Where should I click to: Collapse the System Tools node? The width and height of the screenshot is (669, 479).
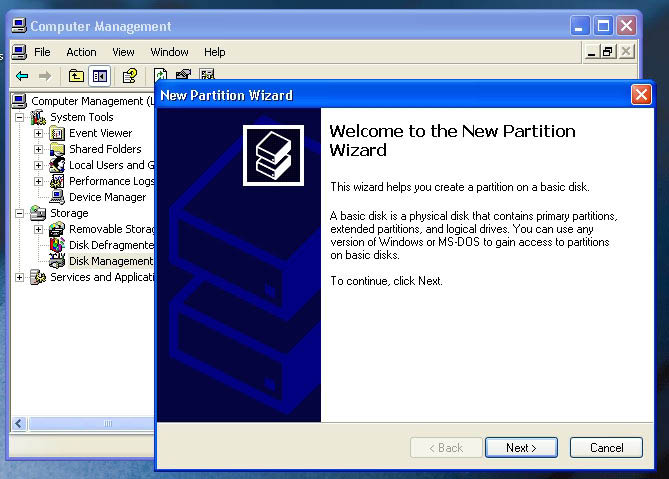coord(19,117)
